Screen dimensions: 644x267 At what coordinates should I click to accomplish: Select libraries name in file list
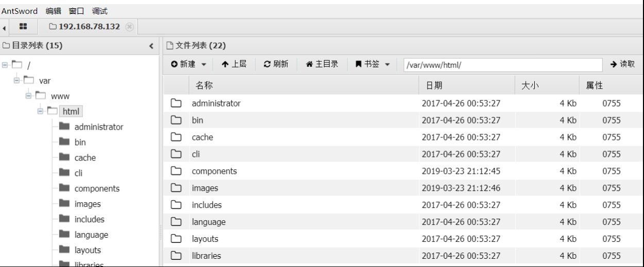[207, 256]
